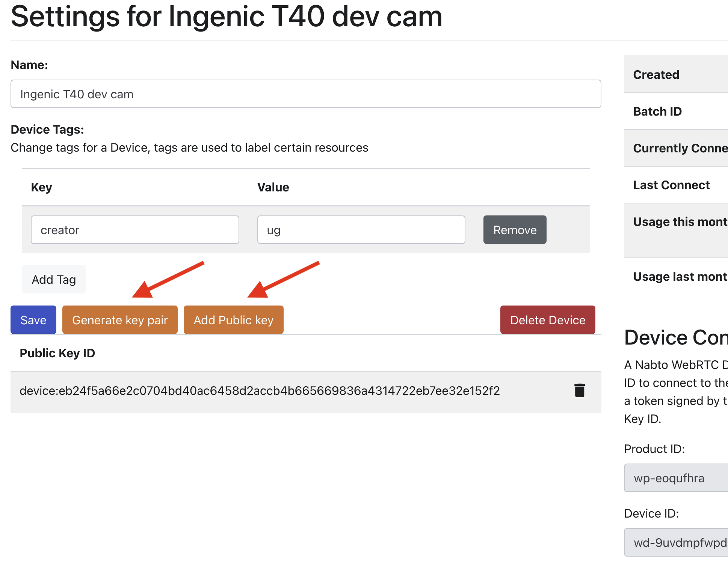
Task: Select the Device ID field wd-9uvdmpfwpd
Action: (x=675, y=543)
